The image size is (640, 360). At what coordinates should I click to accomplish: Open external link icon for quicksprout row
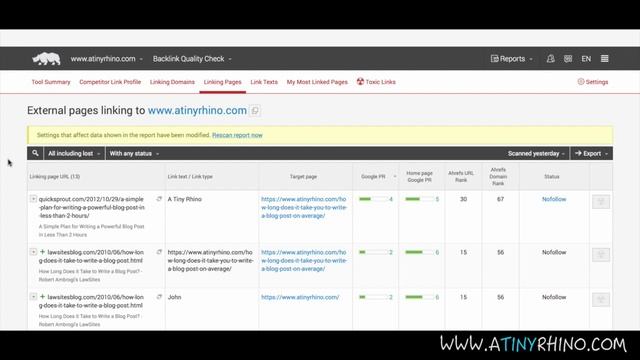point(159,199)
